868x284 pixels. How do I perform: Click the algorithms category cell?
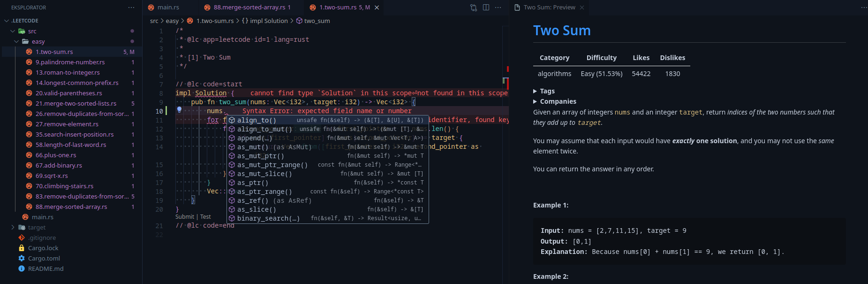(554, 74)
